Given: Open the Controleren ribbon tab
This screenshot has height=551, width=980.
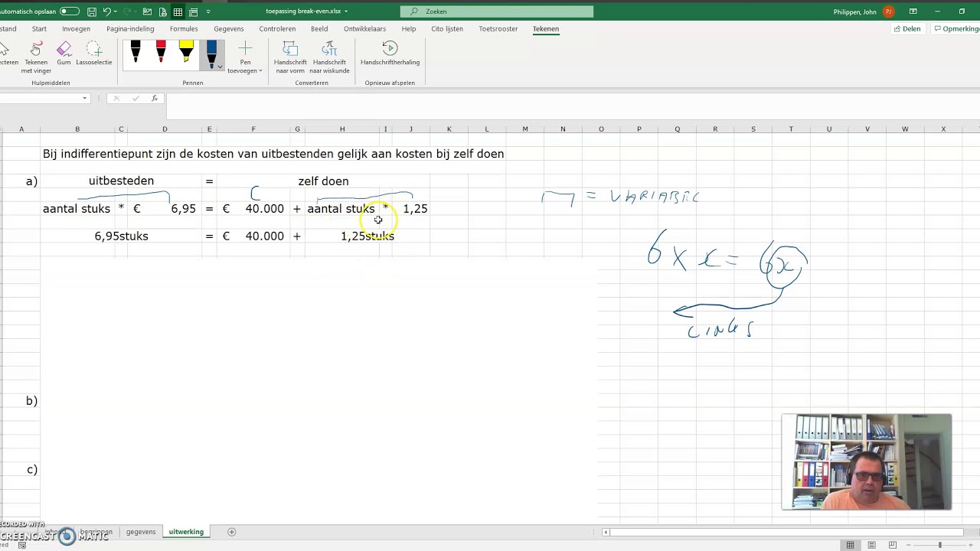Looking at the screenshot, I should 277,29.
